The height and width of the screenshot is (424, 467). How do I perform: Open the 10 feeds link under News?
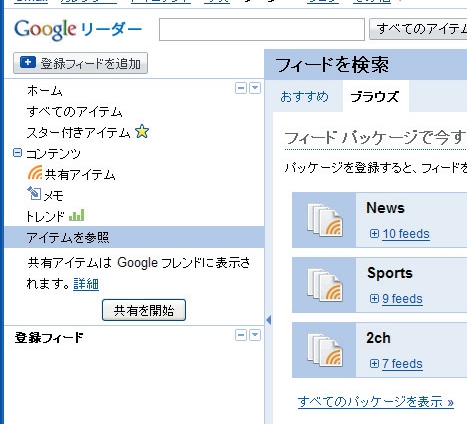click(406, 234)
